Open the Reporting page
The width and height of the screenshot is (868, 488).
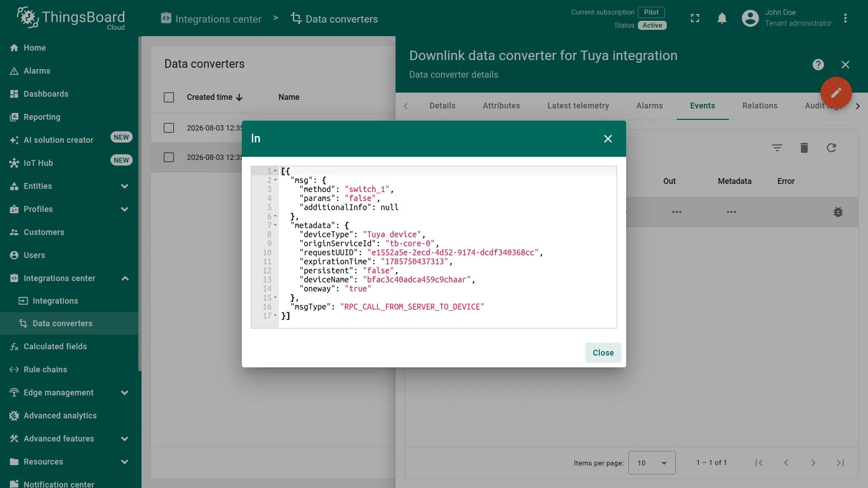[x=69, y=117]
